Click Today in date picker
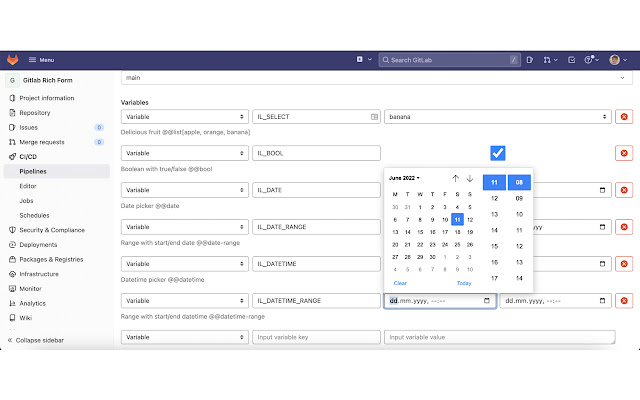 [464, 283]
